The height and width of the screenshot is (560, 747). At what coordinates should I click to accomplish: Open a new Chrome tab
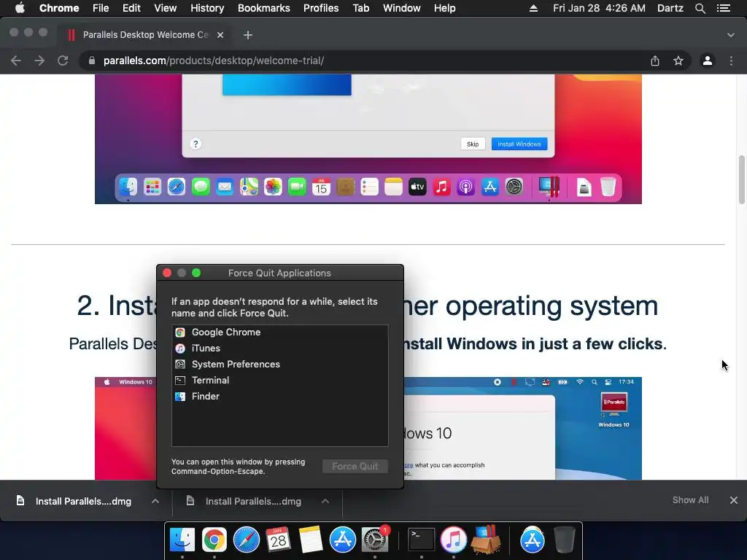click(x=248, y=35)
